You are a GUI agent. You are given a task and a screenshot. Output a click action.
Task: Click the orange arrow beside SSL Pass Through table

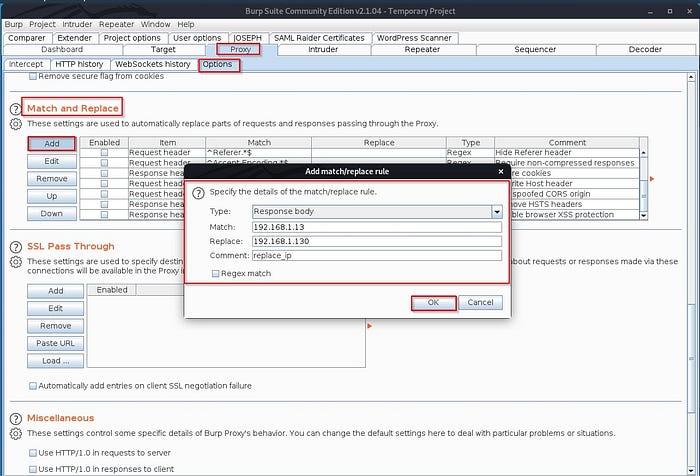click(x=369, y=325)
